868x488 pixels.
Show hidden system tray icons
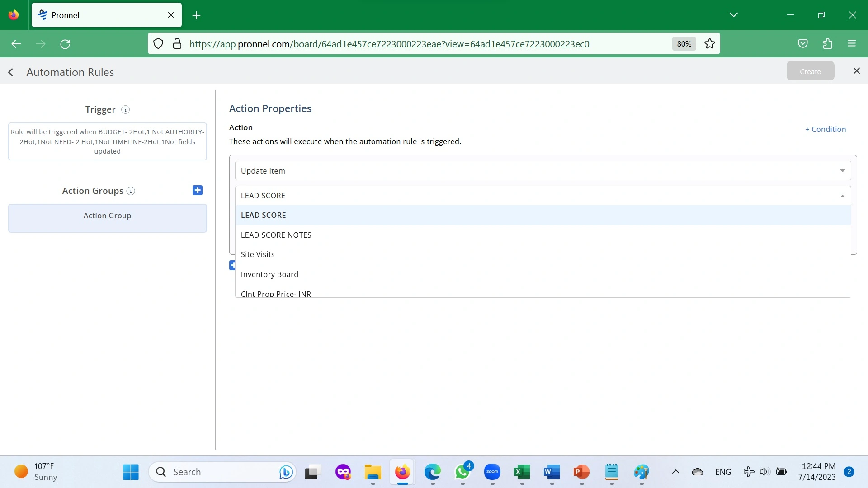(x=676, y=472)
